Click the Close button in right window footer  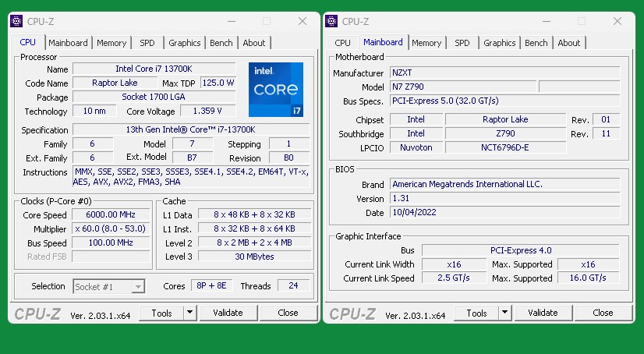[x=603, y=313]
